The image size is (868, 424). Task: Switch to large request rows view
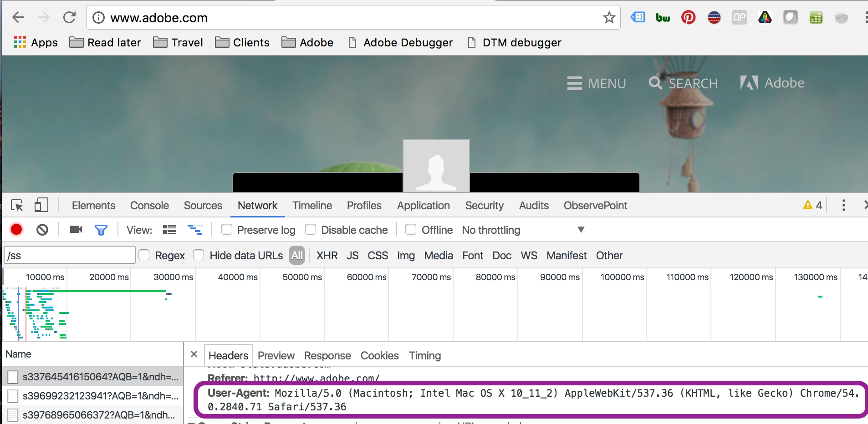[x=169, y=229]
